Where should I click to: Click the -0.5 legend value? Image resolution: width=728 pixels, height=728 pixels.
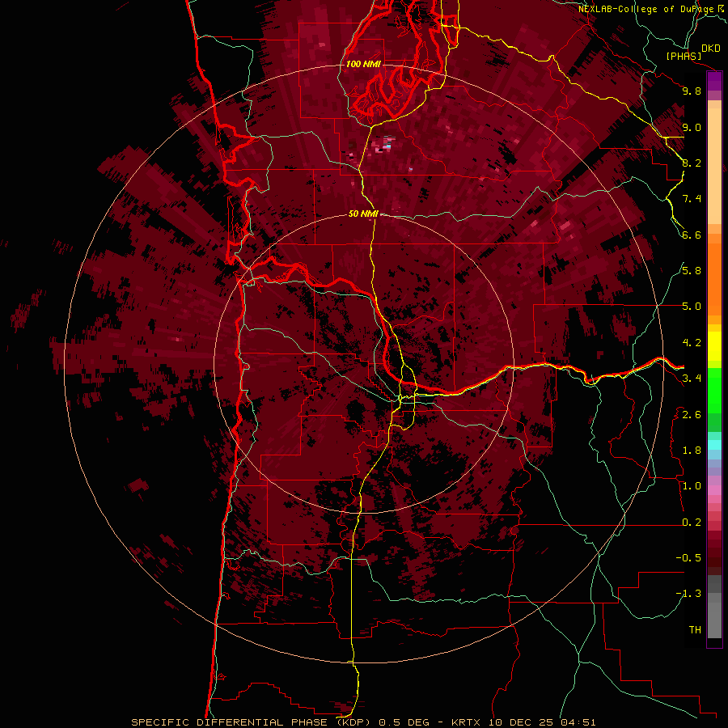point(688,557)
